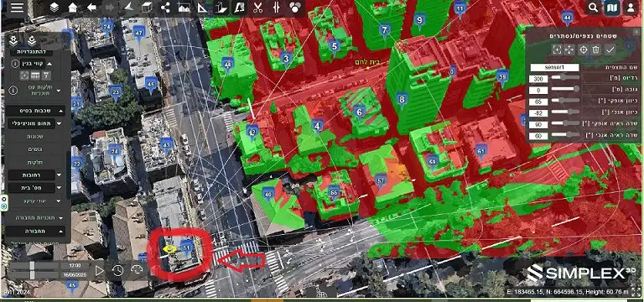The width and height of the screenshot is (644, 302).
Task: Toggle the 3D box view icon
Action: coord(147,8)
